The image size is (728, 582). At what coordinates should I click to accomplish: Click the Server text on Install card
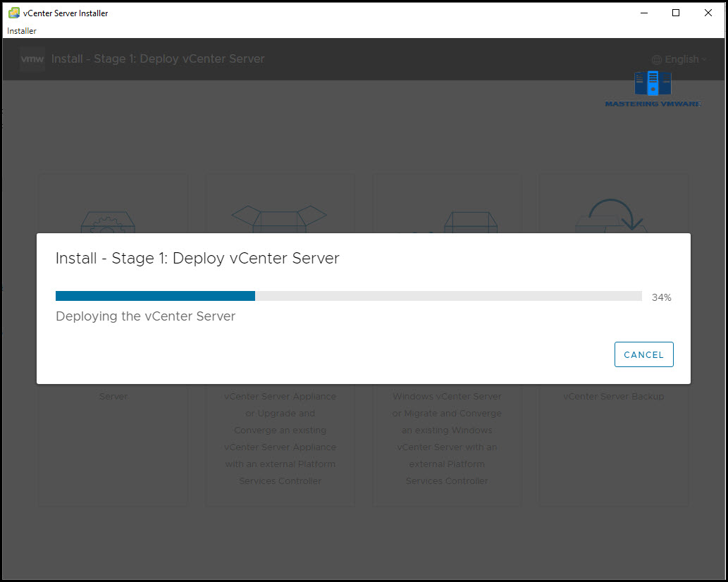[113, 397]
